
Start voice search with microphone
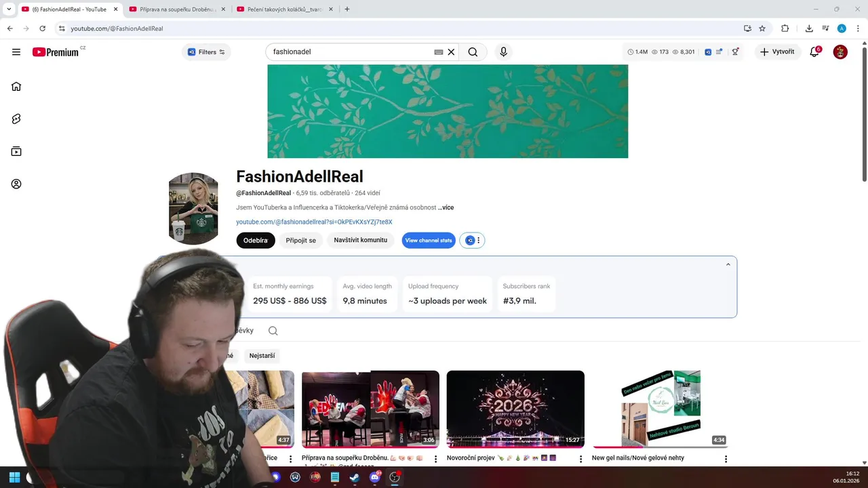tap(503, 52)
